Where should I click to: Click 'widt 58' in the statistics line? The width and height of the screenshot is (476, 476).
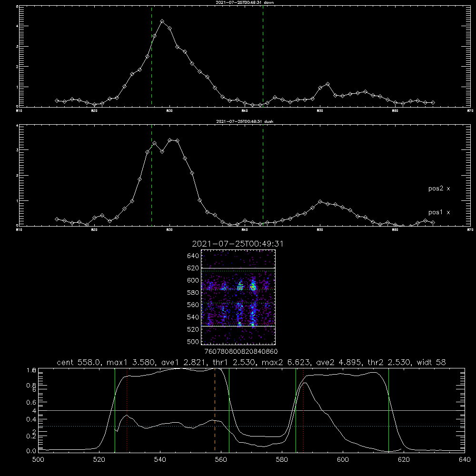[x=431, y=362]
